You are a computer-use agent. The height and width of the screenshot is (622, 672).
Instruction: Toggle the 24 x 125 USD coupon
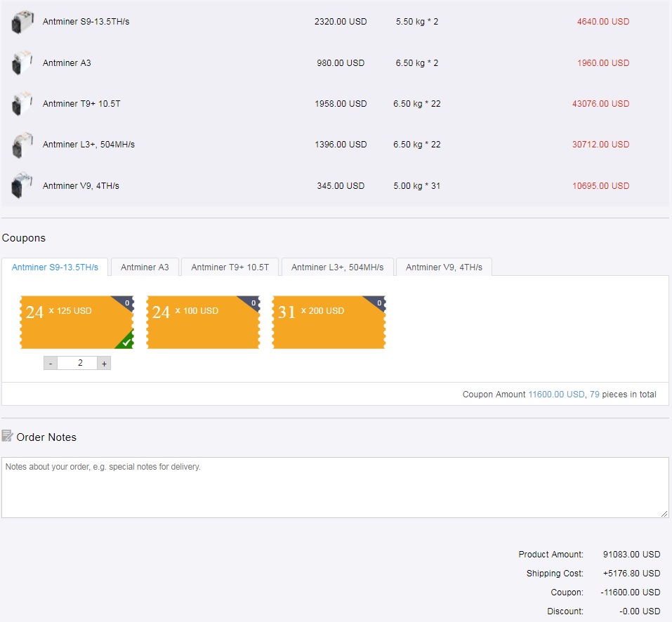[77, 322]
